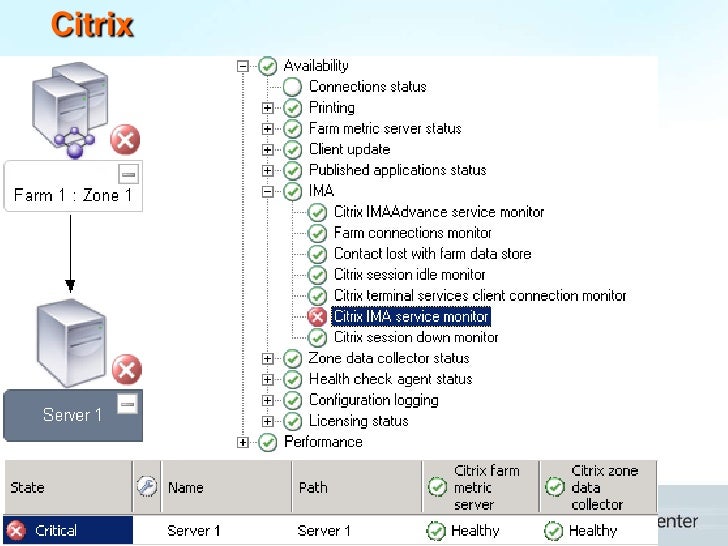
Task: Select Contact lost with farm data store
Action: click(433, 254)
